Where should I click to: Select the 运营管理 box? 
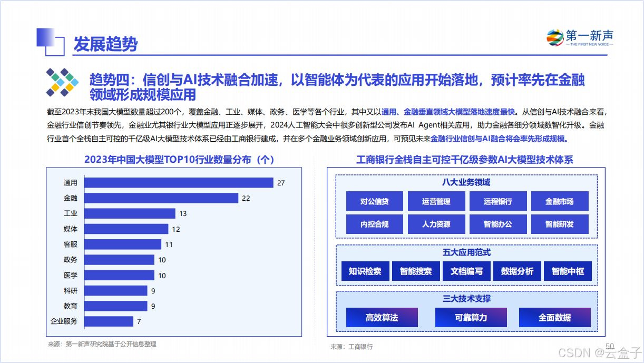pos(436,201)
